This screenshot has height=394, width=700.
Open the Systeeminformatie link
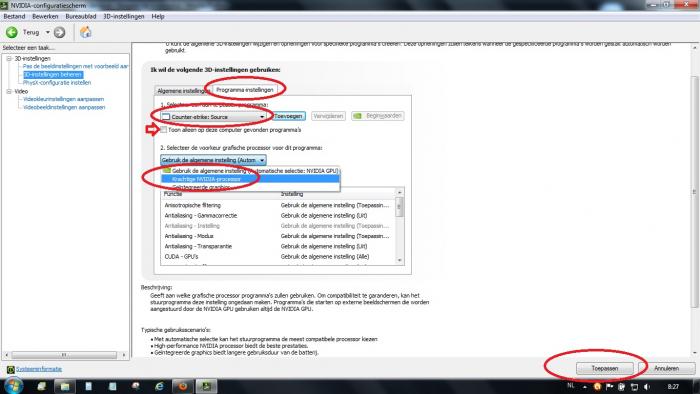pos(39,369)
